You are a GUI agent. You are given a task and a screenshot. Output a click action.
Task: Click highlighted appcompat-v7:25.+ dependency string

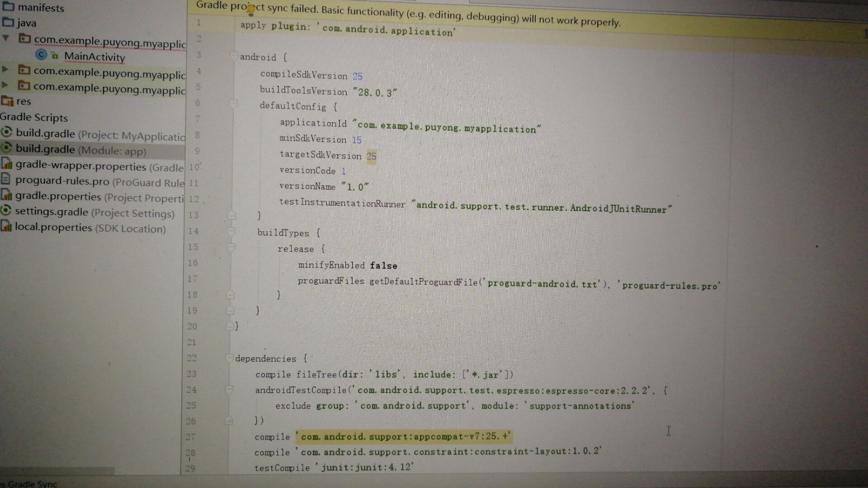405,436
